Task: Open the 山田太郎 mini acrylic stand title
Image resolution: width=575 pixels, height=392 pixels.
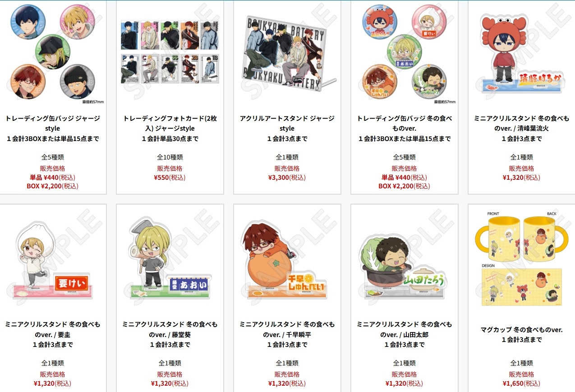Action: coord(405,329)
